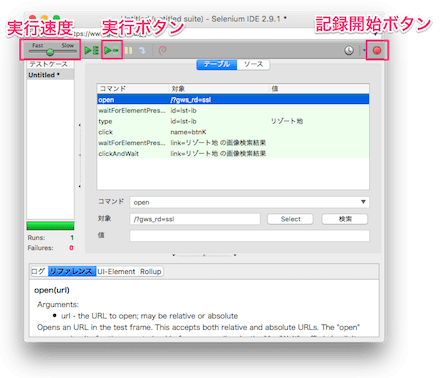Select the open command row
The width and height of the screenshot is (440, 378).
click(233, 100)
